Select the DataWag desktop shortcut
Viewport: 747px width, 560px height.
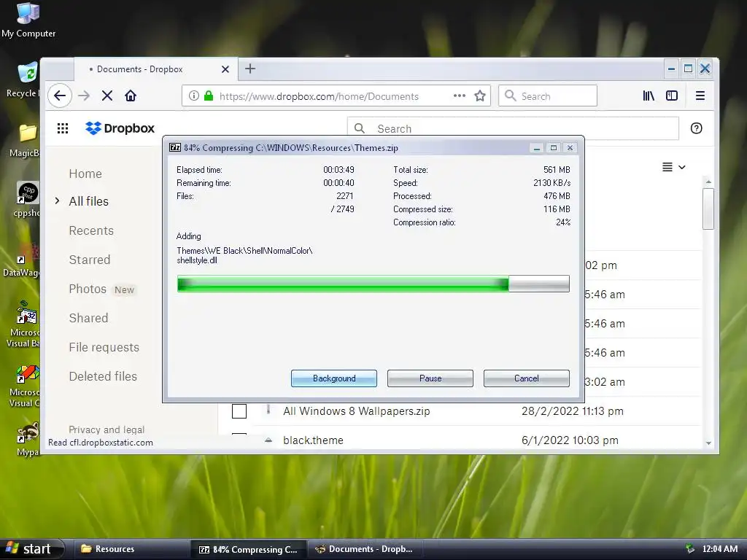coord(22,261)
